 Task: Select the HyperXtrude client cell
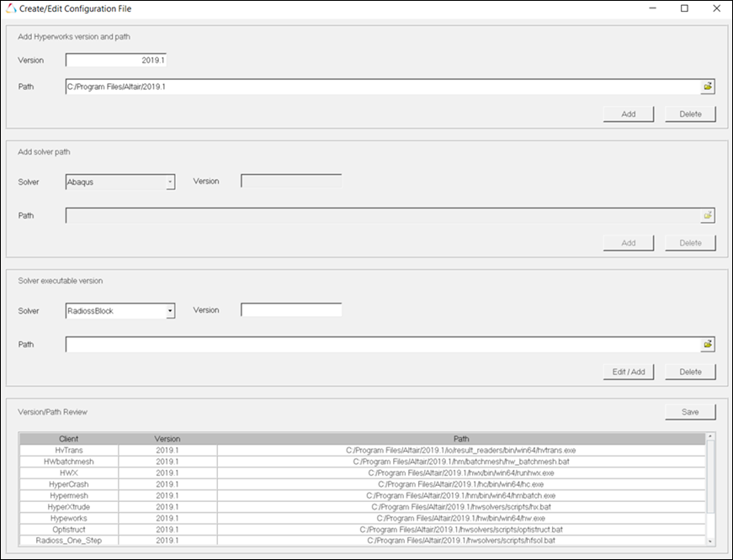69,507
